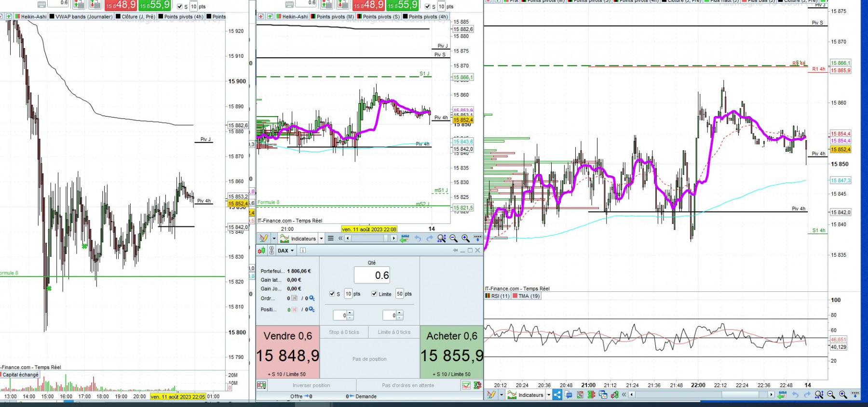
Task: Open the DAX instrument info icon
Action: (303, 250)
